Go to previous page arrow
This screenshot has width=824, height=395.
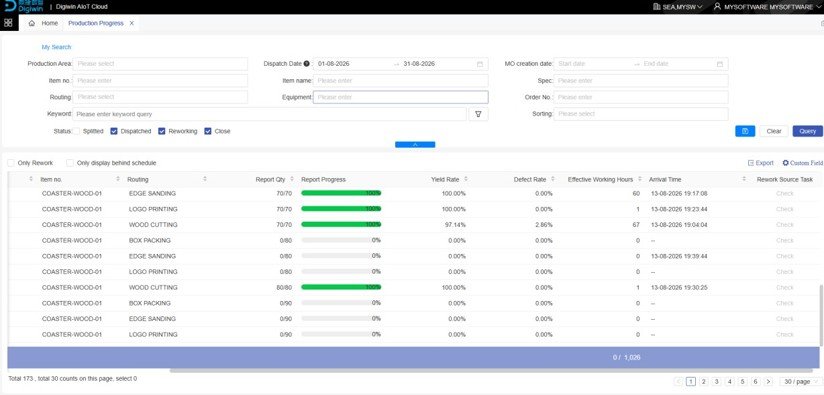click(x=678, y=382)
